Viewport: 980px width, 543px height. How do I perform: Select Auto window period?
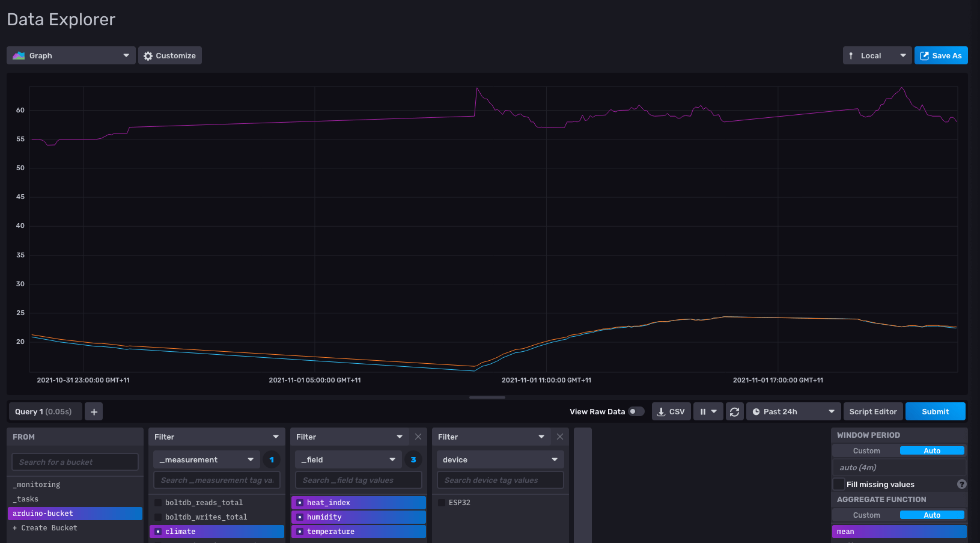[x=932, y=450]
